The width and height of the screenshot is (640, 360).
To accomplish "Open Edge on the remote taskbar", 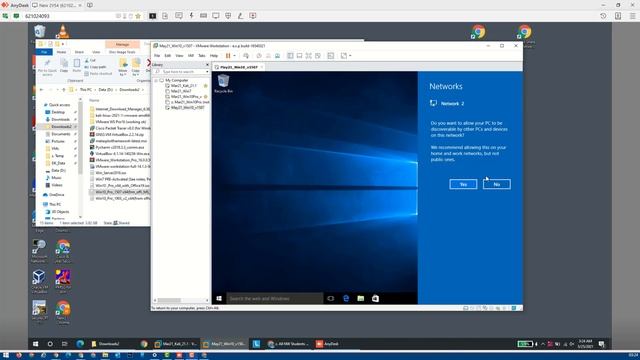I will [80, 344].
